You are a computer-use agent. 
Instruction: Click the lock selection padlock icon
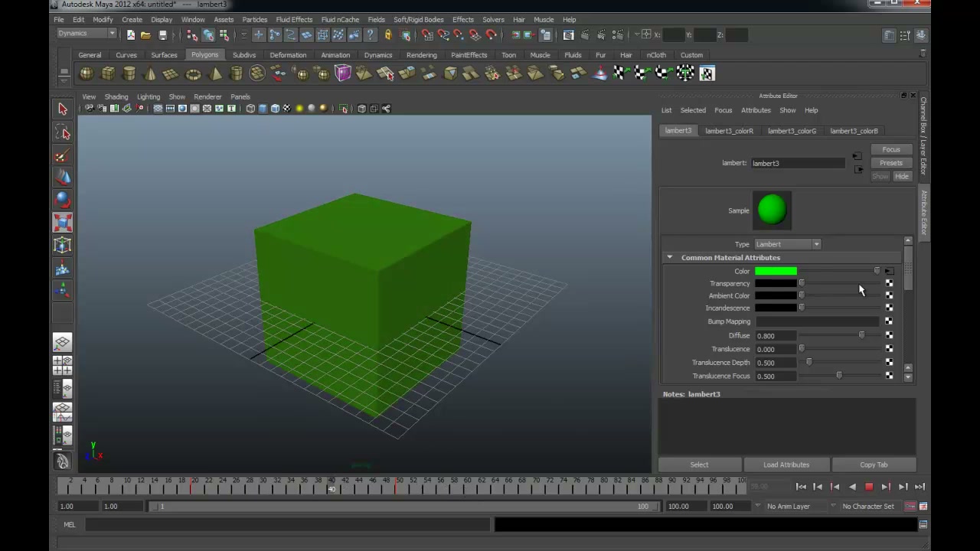[x=388, y=34]
